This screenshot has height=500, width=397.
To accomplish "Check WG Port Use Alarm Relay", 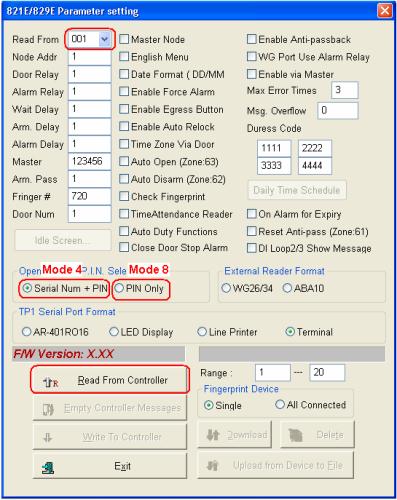I will click(x=252, y=57).
